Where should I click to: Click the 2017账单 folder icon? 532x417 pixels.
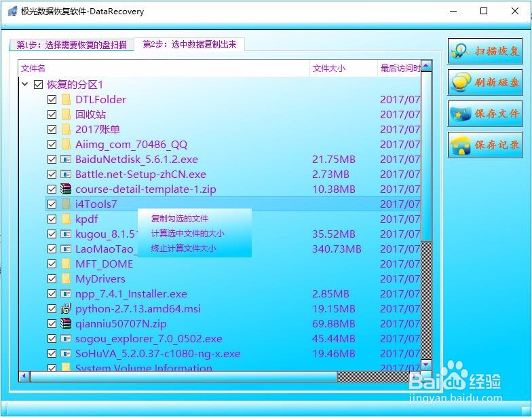click(x=66, y=129)
